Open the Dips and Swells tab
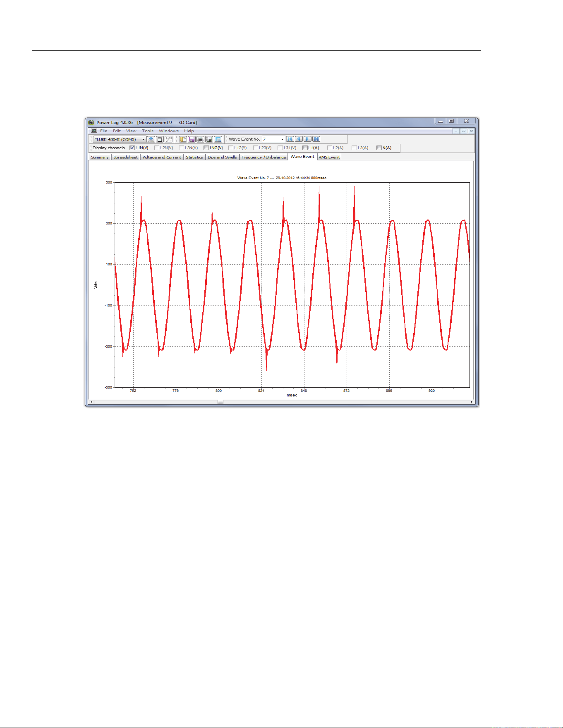 pyautogui.click(x=222, y=157)
